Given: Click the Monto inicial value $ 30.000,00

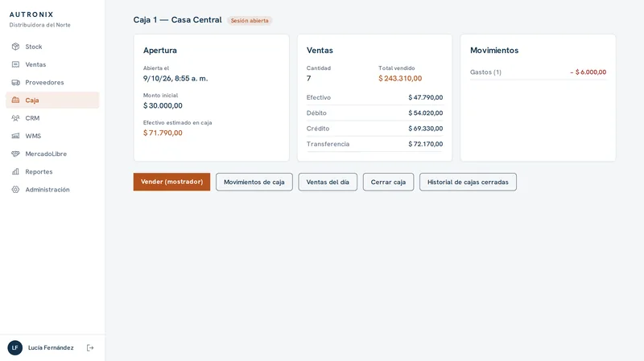Looking at the screenshot, I should click(x=163, y=105).
